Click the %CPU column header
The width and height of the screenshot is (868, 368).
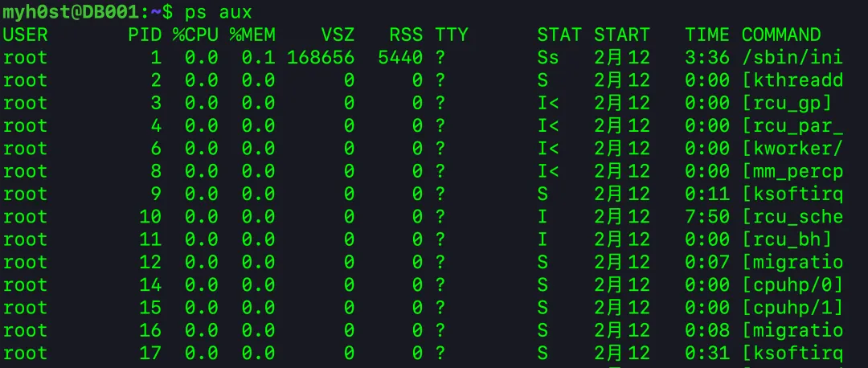tap(195, 35)
